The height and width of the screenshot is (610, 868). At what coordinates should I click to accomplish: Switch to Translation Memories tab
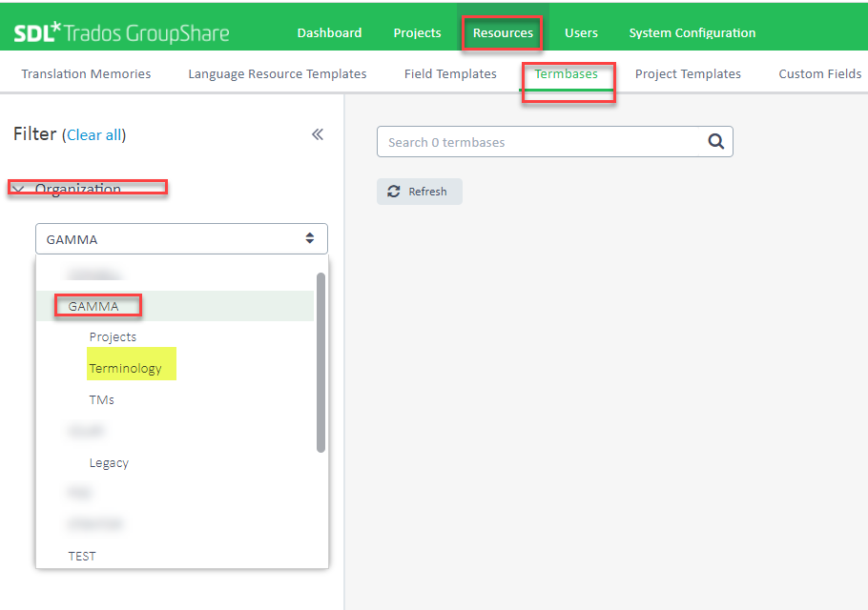point(86,74)
